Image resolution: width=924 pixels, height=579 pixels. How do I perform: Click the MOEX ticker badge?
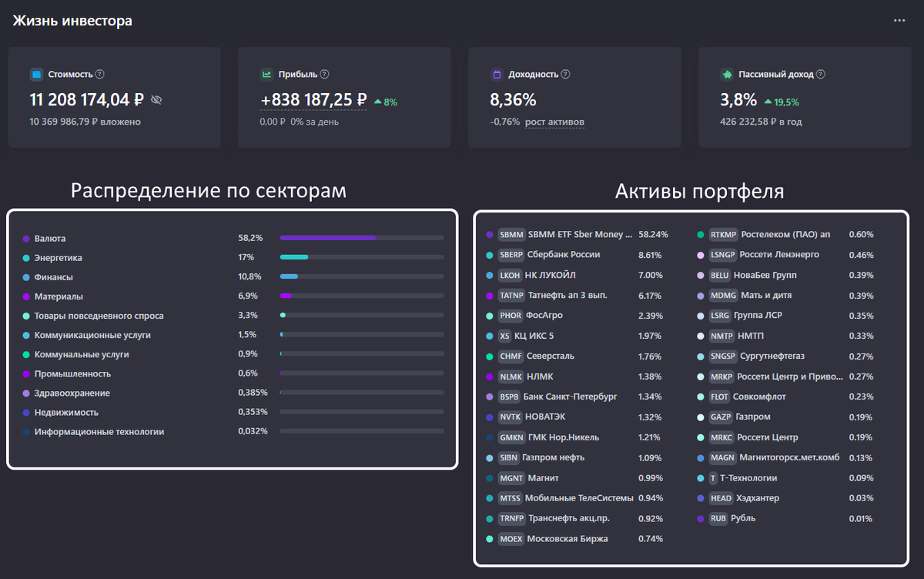(511, 539)
